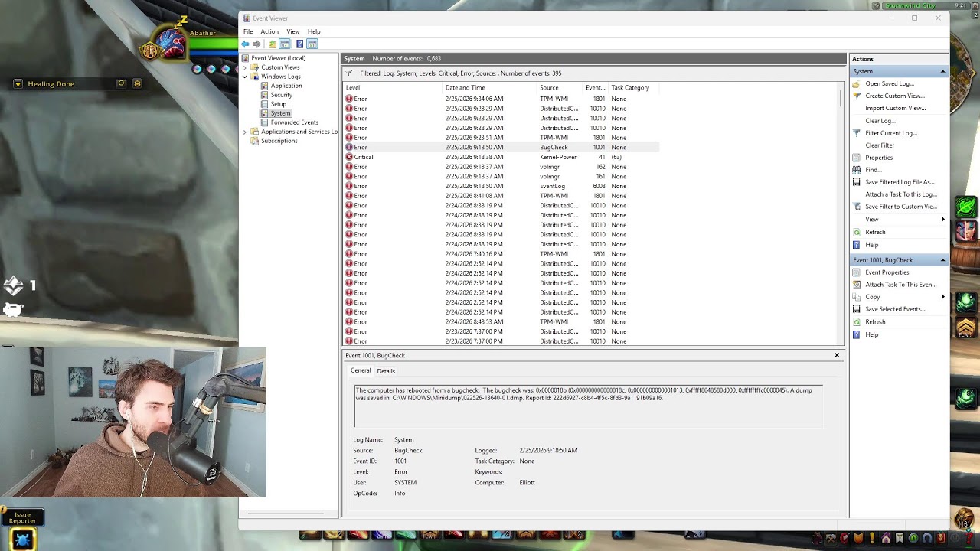Select Event Viewer (Local) root node
Screen dimensions: 980x551
click(x=279, y=58)
